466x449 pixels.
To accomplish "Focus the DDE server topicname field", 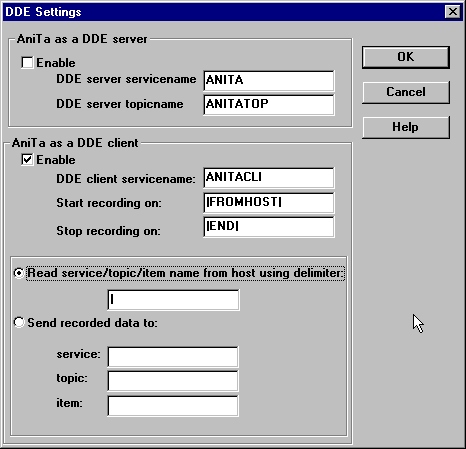I will 269,105.
